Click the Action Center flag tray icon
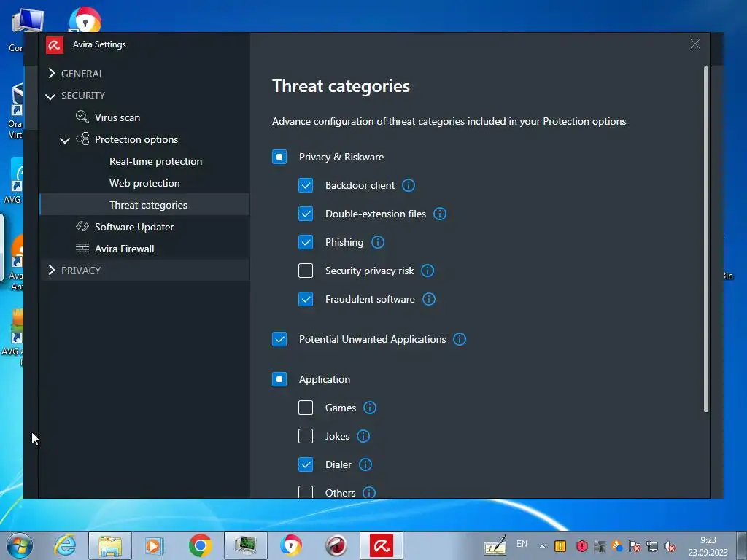747x560 pixels. 635,546
